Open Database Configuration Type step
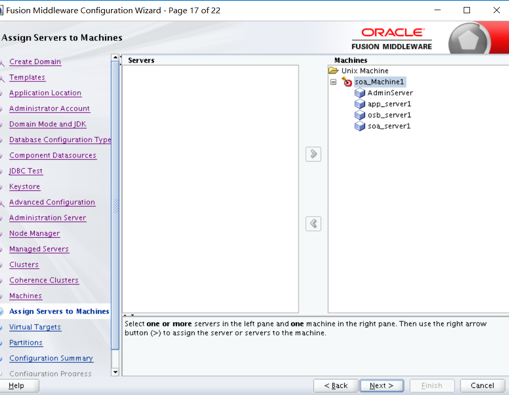Viewport: 509px width, 395px height. (60, 140)
